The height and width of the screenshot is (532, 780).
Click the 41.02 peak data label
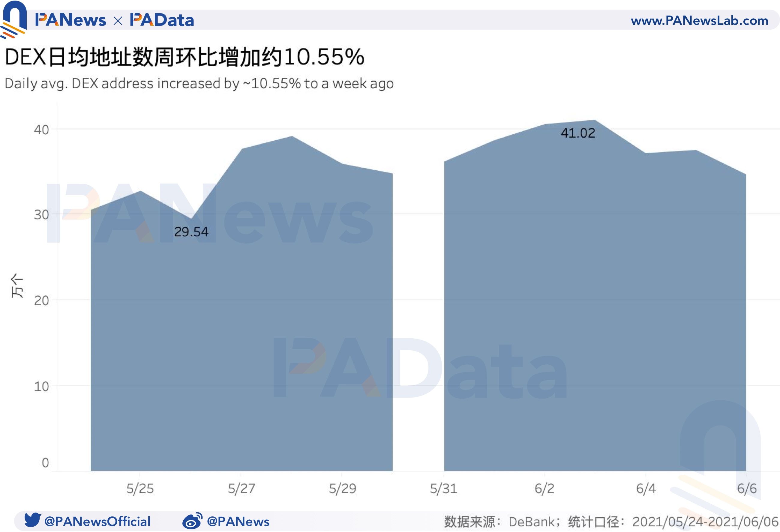[x=577, y=133]
